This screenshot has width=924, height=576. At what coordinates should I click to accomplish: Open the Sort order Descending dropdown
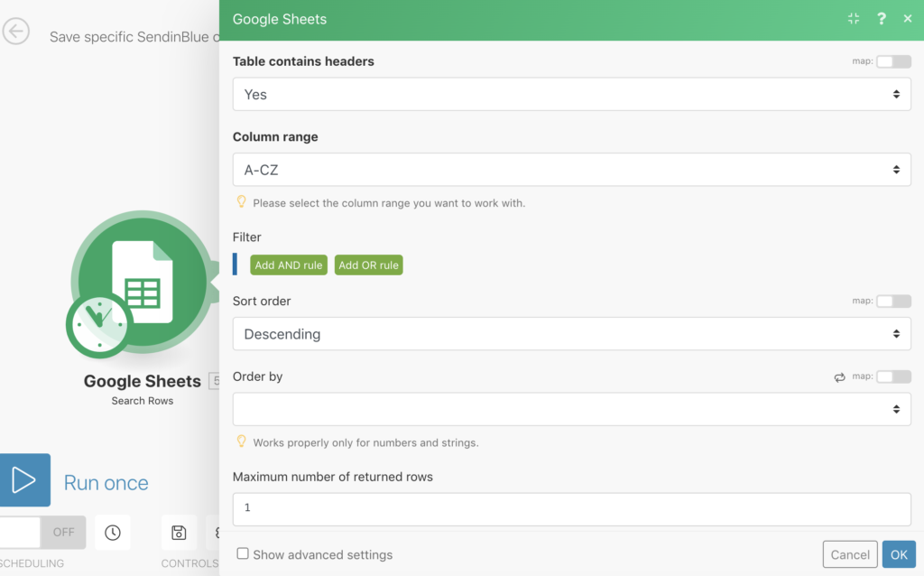[x=571, y=334]
